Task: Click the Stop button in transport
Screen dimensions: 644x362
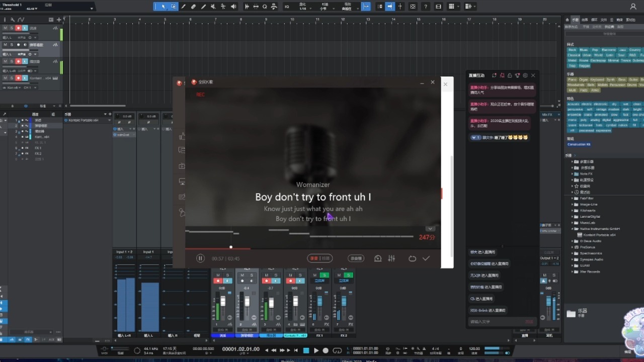Action: pyautogui.click(x=306, y=350)
